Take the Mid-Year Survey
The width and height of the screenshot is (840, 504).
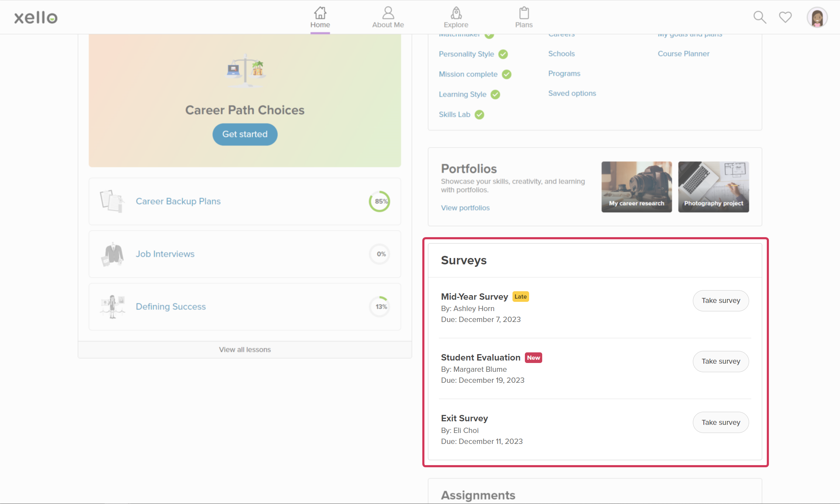coord(721,300)
